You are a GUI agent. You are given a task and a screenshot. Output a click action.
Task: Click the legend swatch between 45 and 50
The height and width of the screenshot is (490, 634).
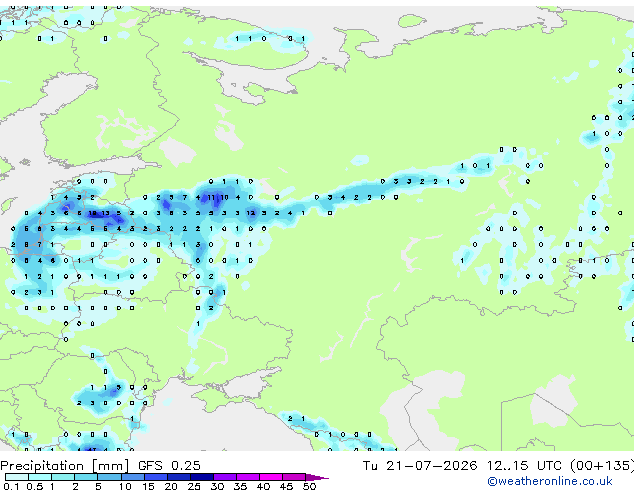click(x=294, y=477)
